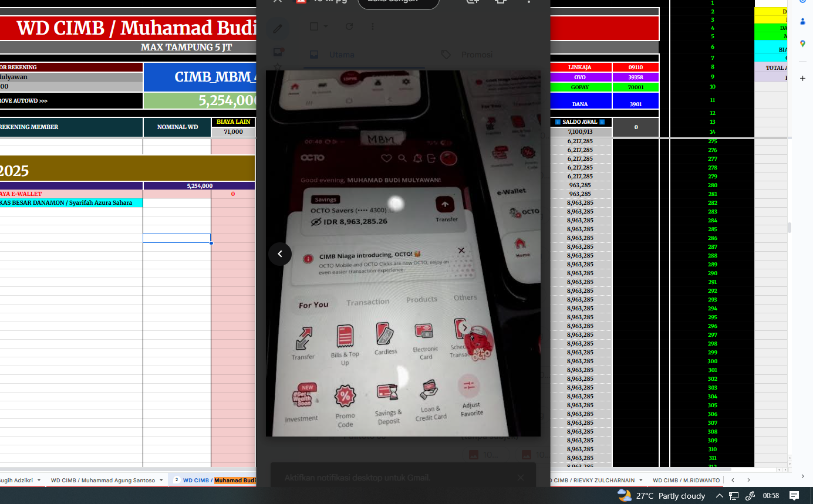This screenshot has height=504, width=813.
Task: Open dropdown for the Adzikri sheet tab
Action: click(x=39, y=480)
